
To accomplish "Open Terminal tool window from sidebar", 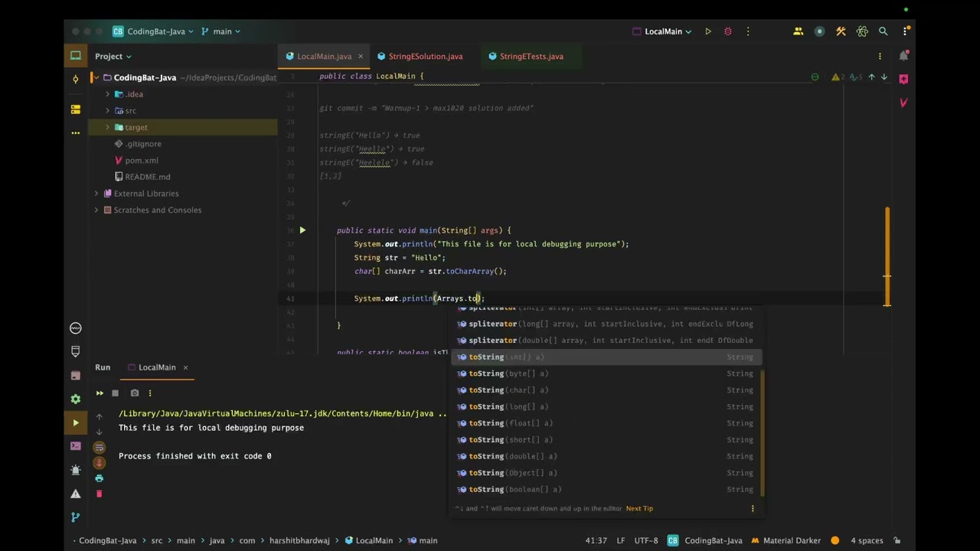I will 75,445.
